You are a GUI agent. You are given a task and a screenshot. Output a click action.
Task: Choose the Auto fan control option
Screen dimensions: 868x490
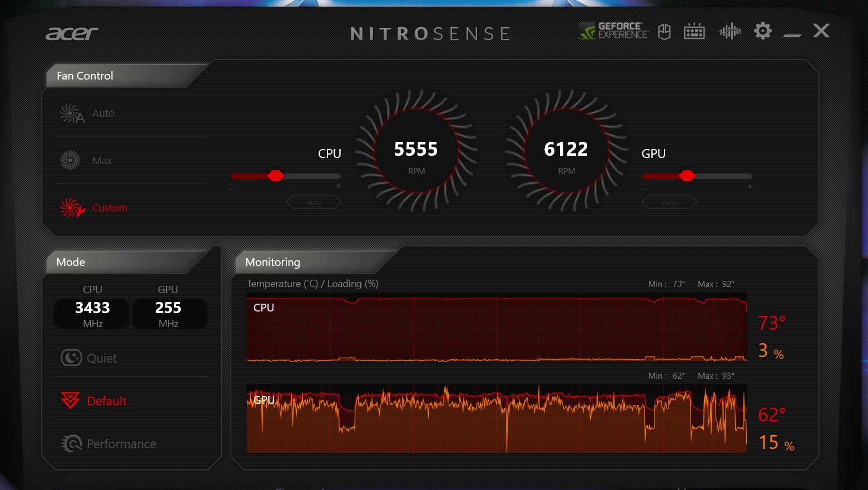click(103, 113)
